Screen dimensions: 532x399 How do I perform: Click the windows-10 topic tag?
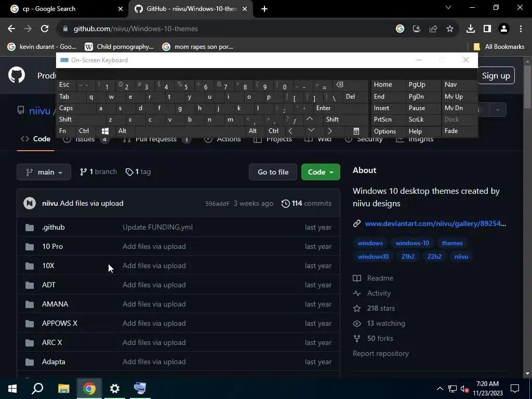click(x=412, y=243)
